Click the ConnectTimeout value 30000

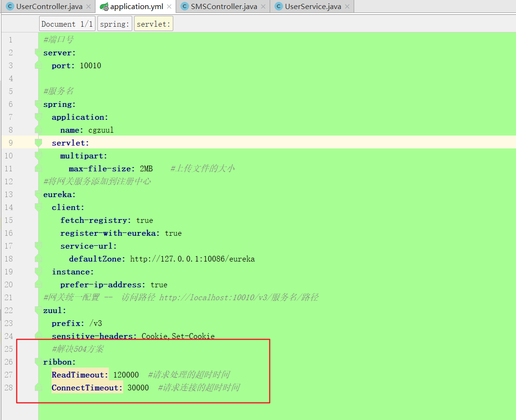(138, 388)
